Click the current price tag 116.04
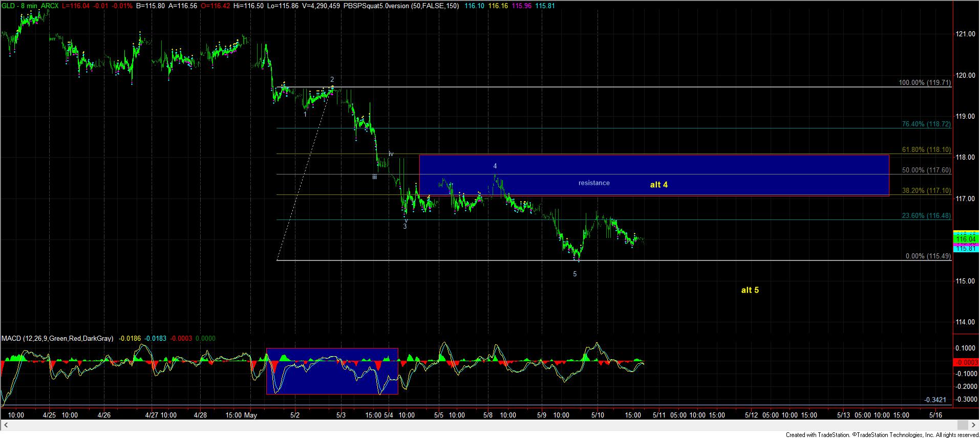The height and width of the screenshot is (438, 980). (966, 239)
